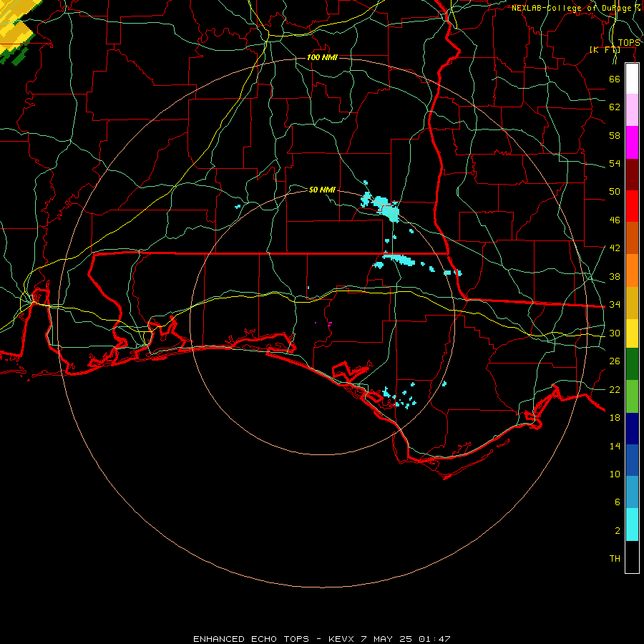This screenshot has width=644, height=644.
Task: Click the '01:47' timestamp text
Action: (434, 639)
